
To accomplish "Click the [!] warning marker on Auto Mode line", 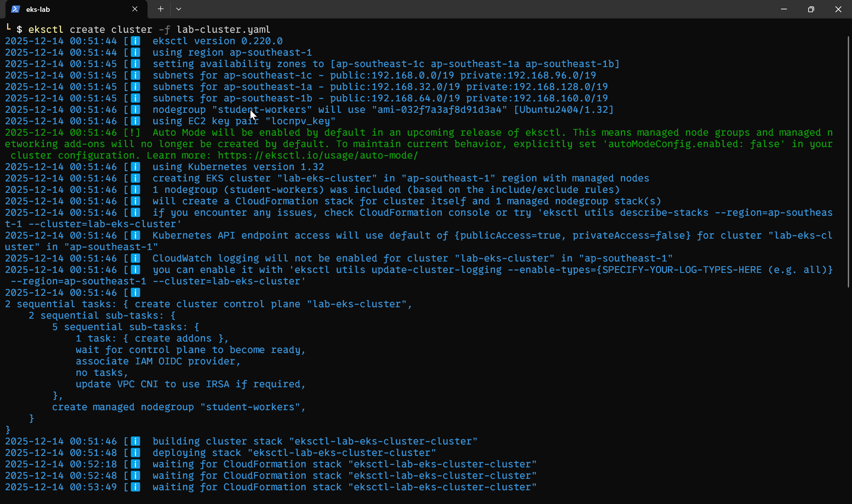I will (132, 133).
